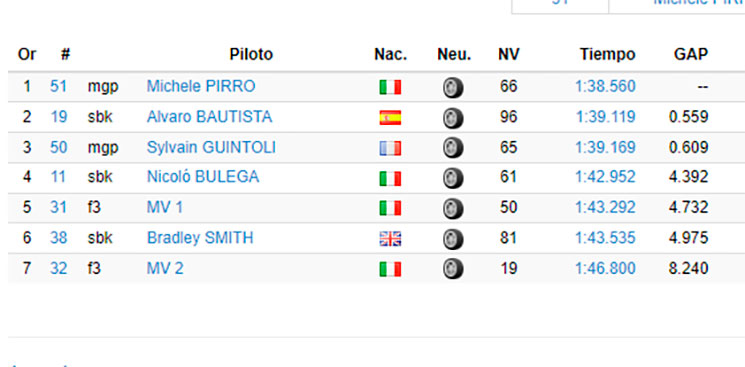
Task: Click the tyre icon in Bradley SMITH's row
Action: pyautogui.click(x=453, y=239)
